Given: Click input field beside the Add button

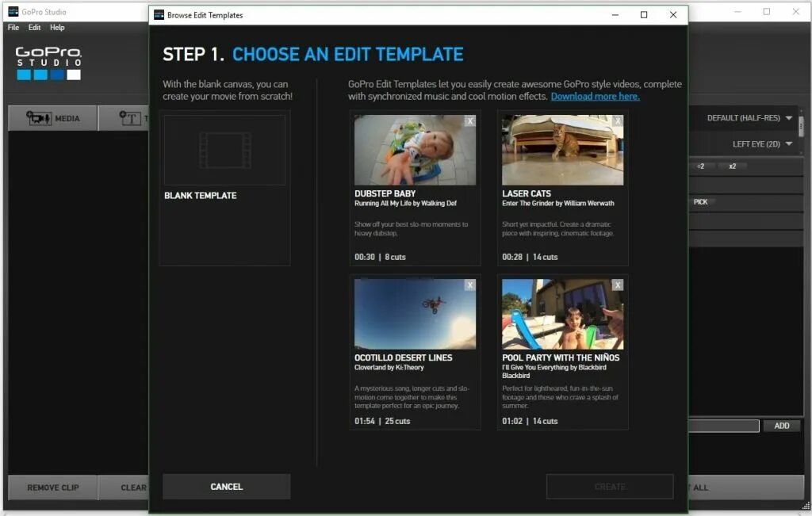Looking at the screenshot, I should (x=723, y=426).
